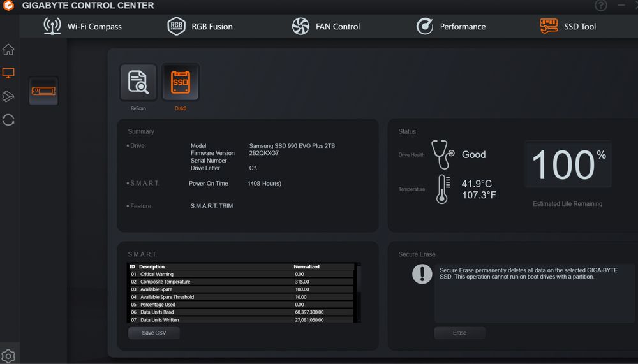Click the 60,397,380.00 value

click(309, 312)
